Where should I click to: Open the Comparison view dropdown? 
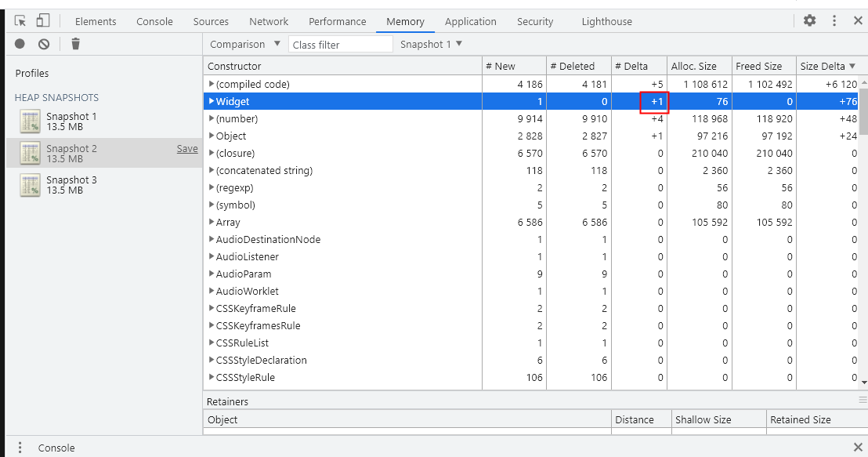[245, 45]
